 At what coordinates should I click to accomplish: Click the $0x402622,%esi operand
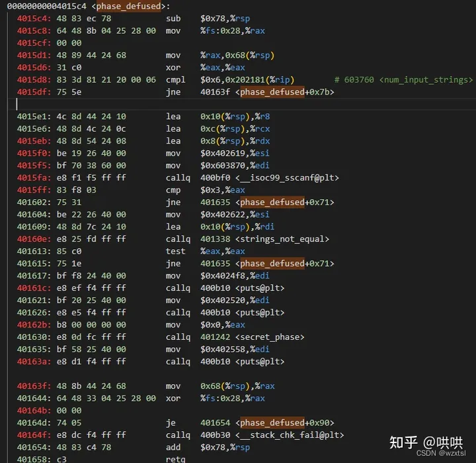(235, 214)
